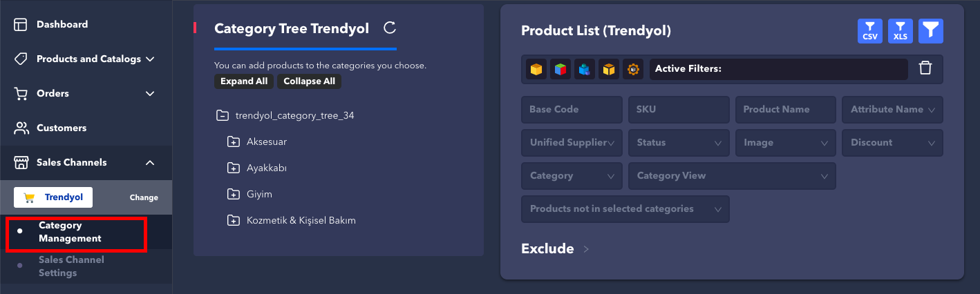Click the CSV filter export icon
This screenshot has width=980, height=294.
pos(869,31)
